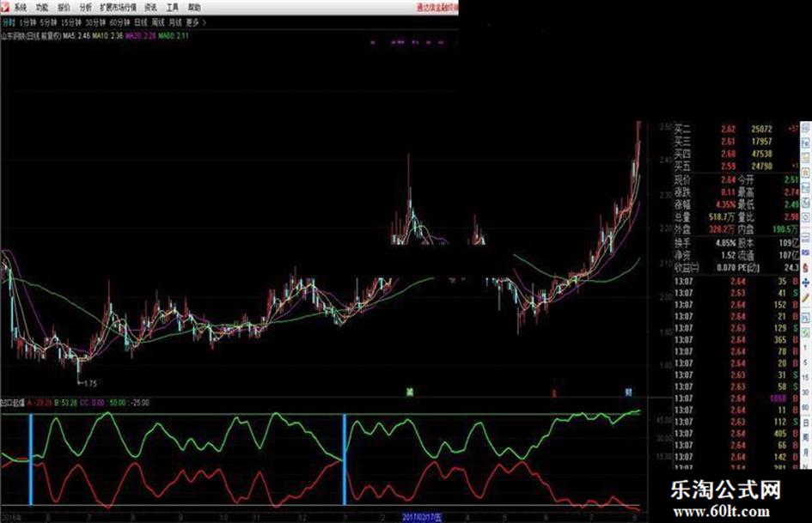Click the 买三 bid volume 17957

pyautogui.click(x=762, y=142)
